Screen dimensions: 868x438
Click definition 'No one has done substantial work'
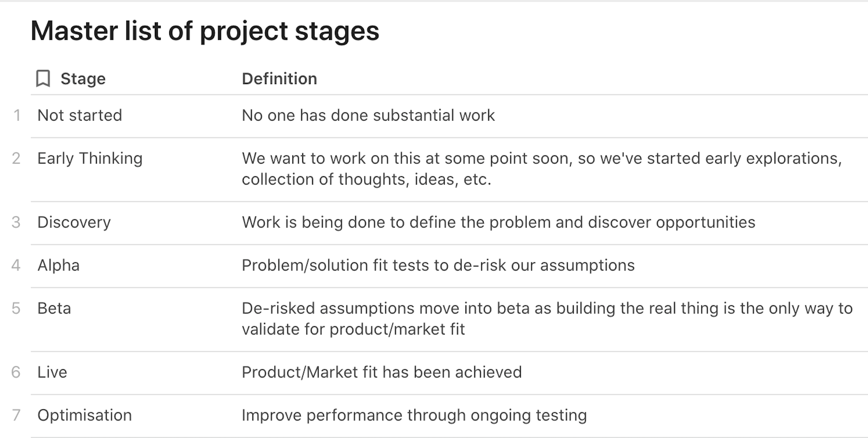[x=368, y=115]
